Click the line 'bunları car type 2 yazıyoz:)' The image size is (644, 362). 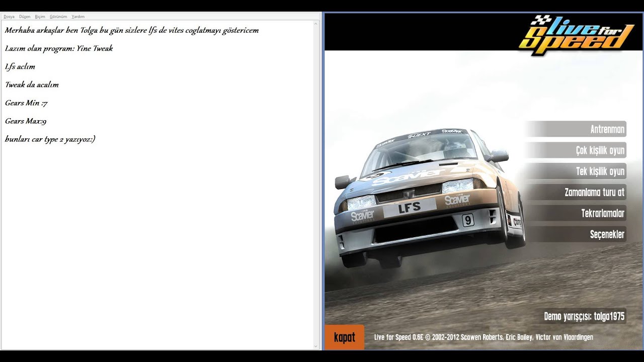pyautogui.click(x=50, y=139)
